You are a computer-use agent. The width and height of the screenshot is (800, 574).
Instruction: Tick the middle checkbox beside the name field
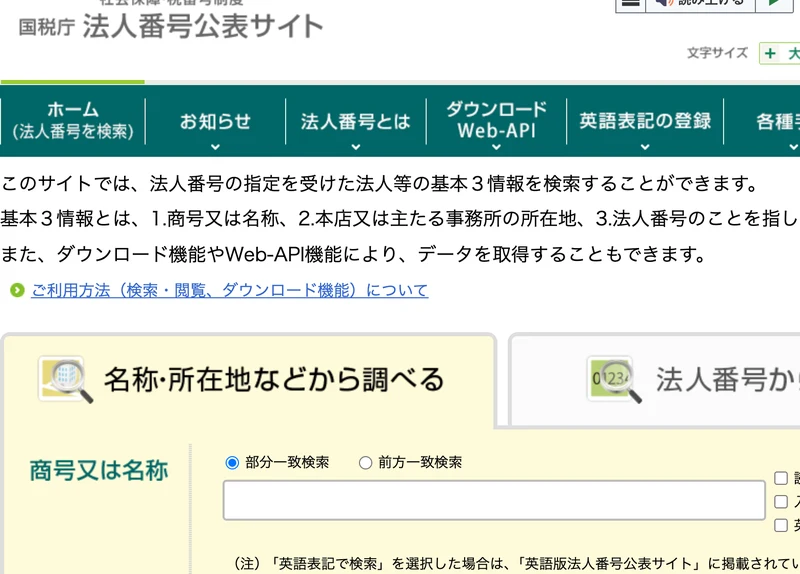tap(781, 502)
